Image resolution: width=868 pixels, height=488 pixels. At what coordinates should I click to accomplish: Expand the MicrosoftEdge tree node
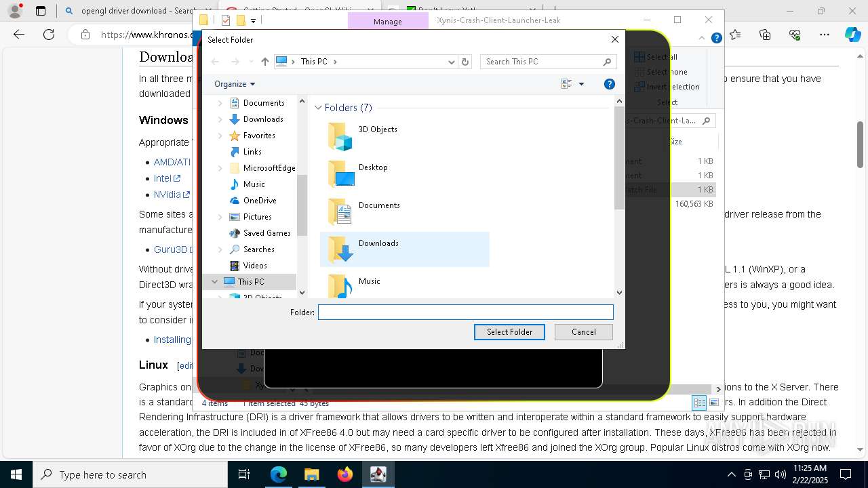220,168
